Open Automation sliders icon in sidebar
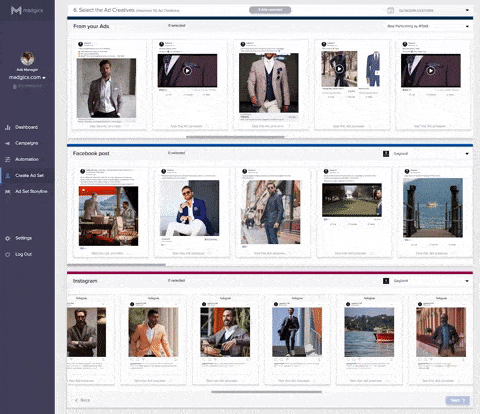 point(8,159)
